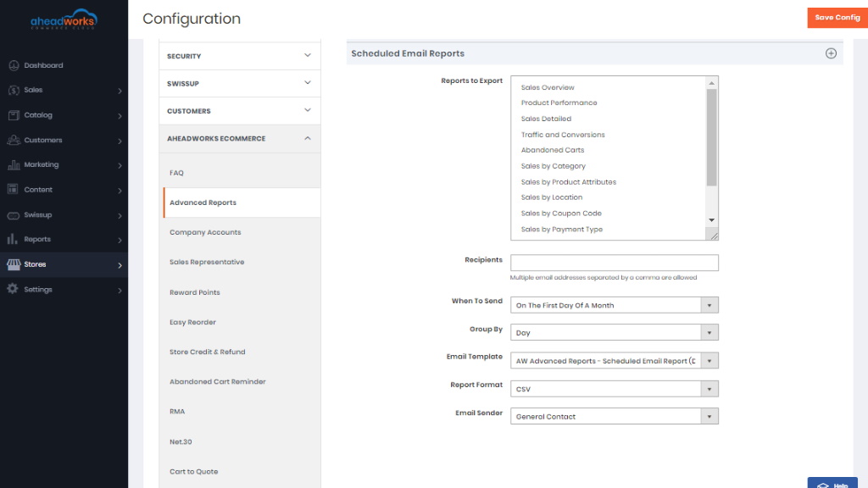The width and height of the screenshot is (868, 488).
Task: Select Sales Overview in reports list
Action: (548, 87)
